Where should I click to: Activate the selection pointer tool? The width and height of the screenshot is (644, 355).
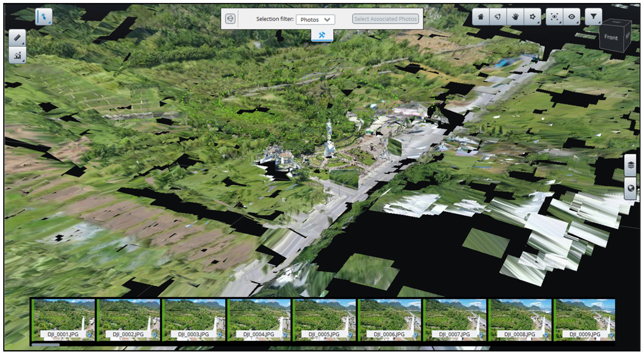43,17
